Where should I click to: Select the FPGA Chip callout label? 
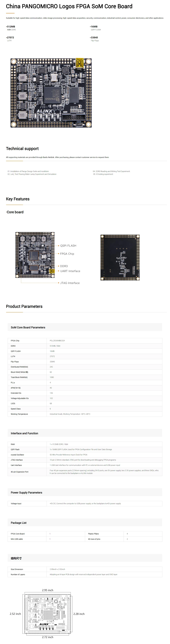pyautogui.click(x=67, y=254)
